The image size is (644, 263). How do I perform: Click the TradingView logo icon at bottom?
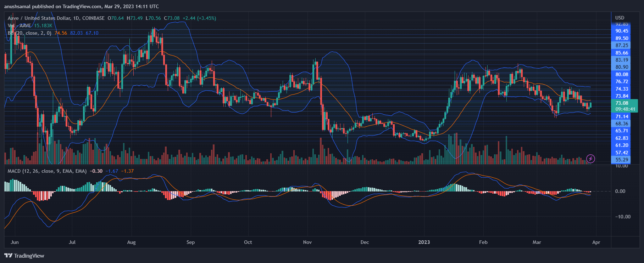tap(8, 256)
